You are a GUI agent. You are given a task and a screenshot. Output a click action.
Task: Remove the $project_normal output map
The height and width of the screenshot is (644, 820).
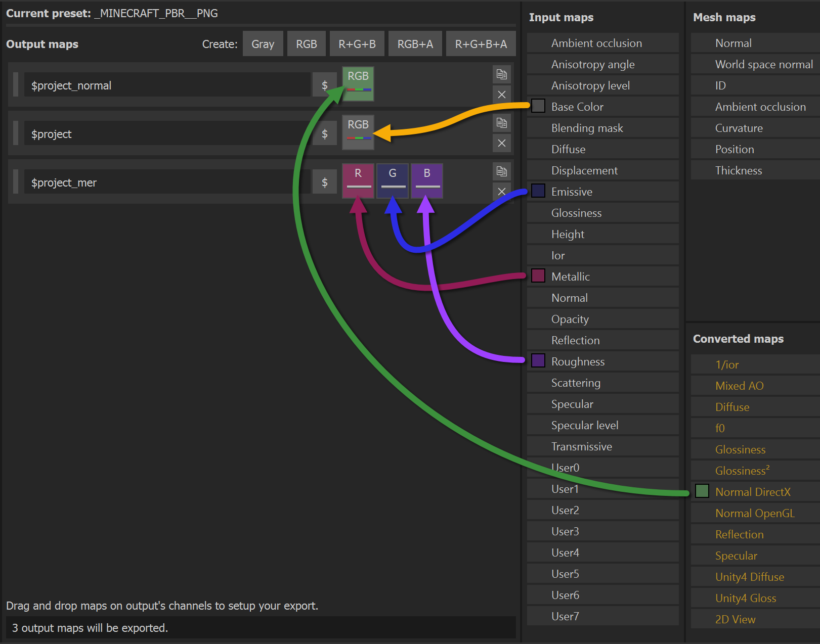pos(501,95)
